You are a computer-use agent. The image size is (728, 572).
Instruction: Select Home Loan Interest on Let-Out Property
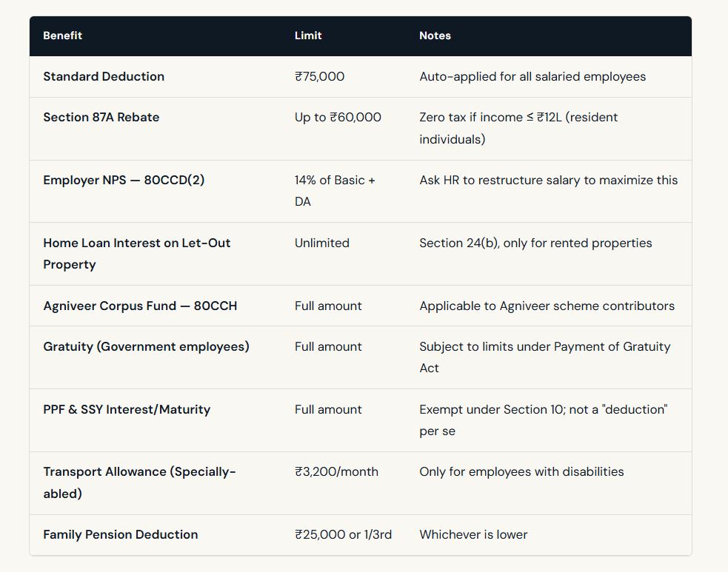coord(136,253)
